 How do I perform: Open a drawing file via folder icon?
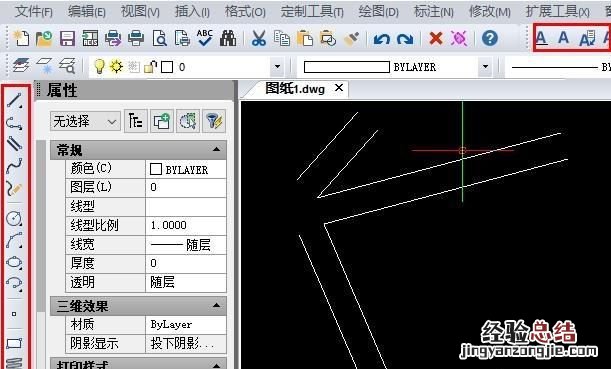(44, 38)
